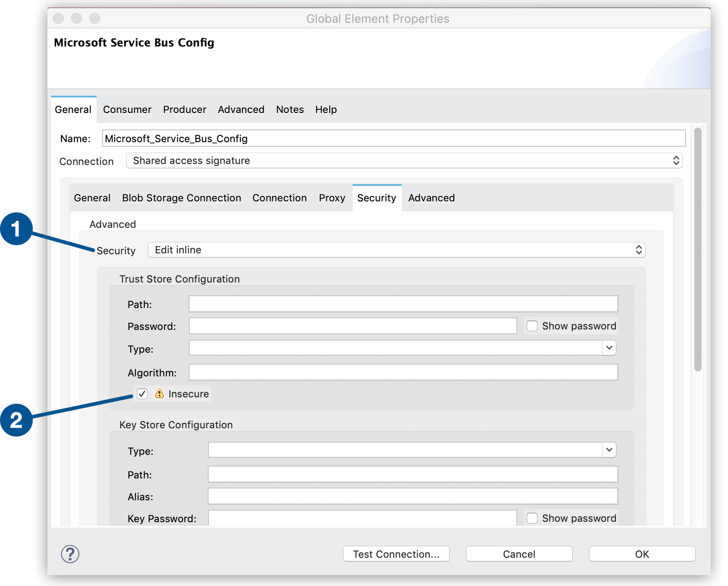Click the warning icon beside Insecure
This screenshot has height=586, width=728.
(x=159, y=393)
